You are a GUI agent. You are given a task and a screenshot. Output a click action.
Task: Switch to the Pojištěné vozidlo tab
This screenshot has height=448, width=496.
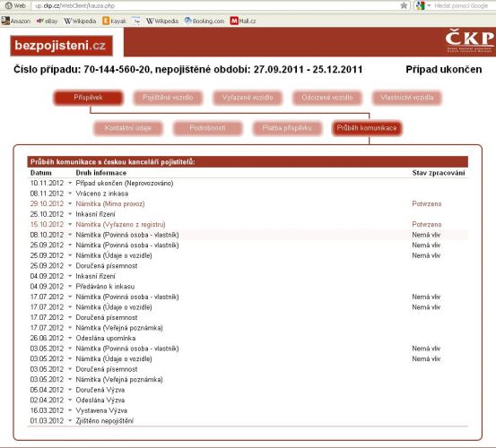168,98
